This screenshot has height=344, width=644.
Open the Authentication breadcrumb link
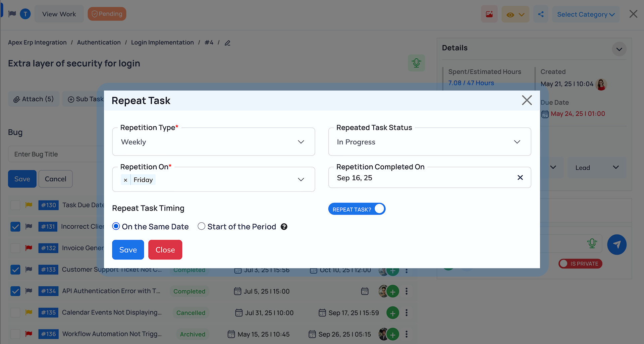coord(99,43)
